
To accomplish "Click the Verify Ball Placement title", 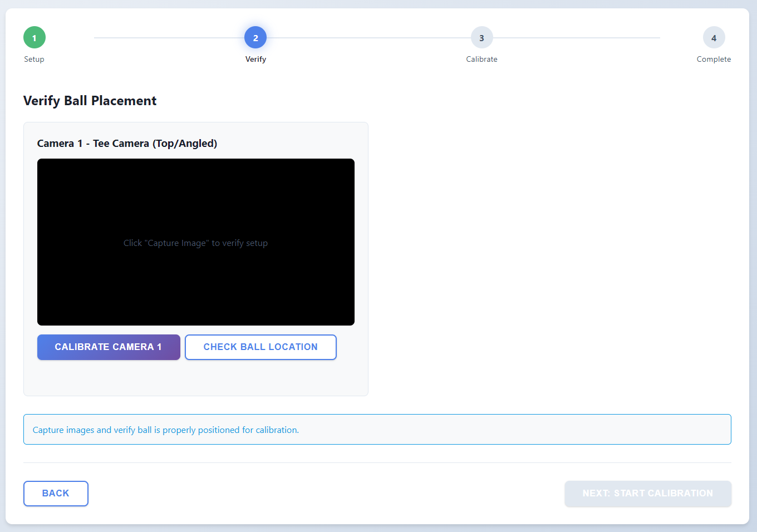I will (90, 101).
